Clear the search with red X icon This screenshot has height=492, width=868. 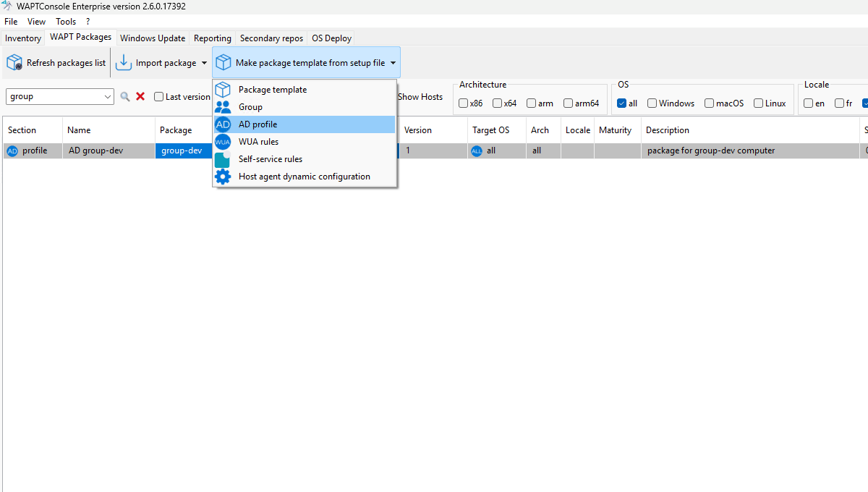(140, 96)
